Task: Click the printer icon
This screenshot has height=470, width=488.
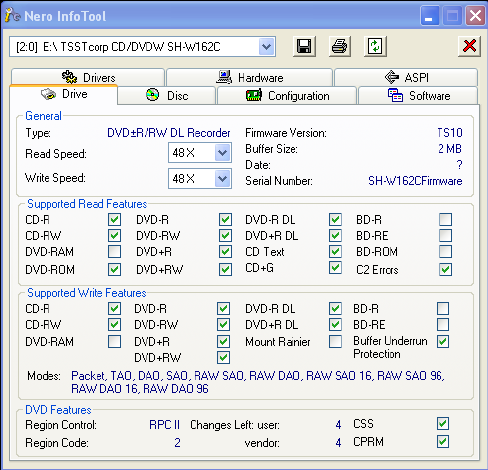Action: (340, 46)
